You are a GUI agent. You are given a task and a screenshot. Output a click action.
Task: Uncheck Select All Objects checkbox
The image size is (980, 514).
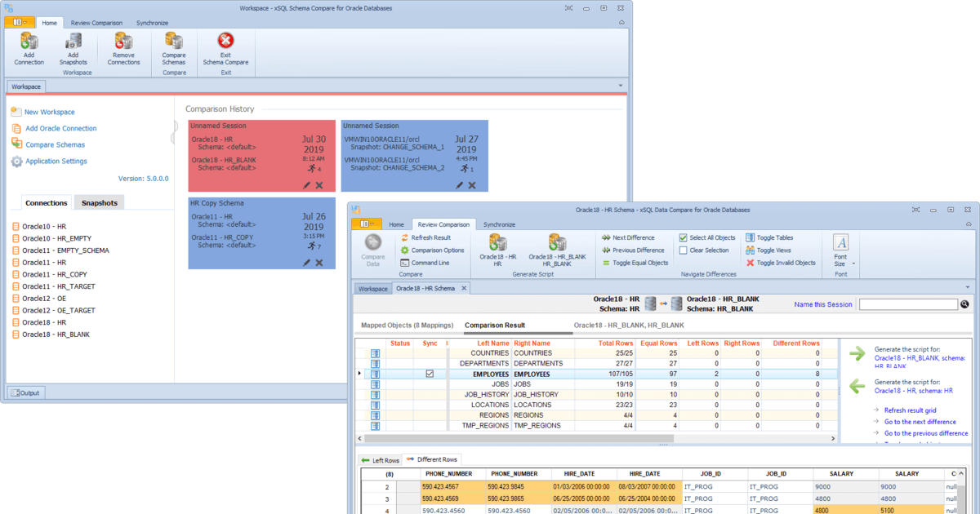[684, 237]
